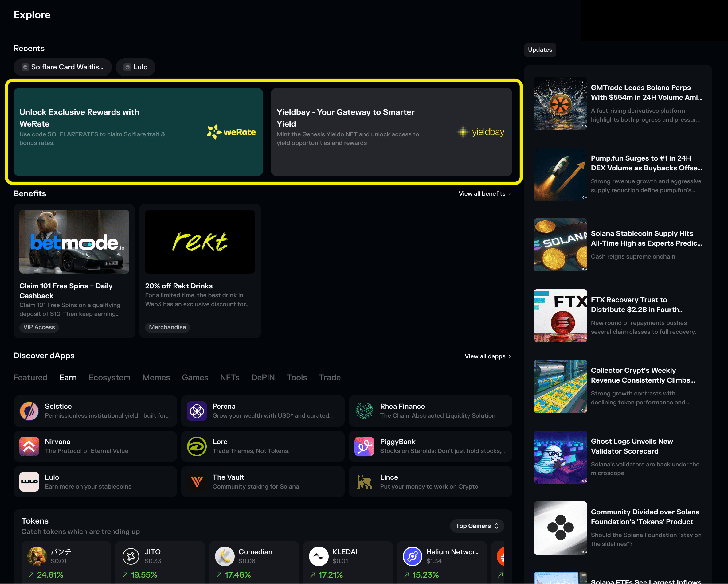Open the FTX Recovery Trust thumbnail

[x=560, y=316]
